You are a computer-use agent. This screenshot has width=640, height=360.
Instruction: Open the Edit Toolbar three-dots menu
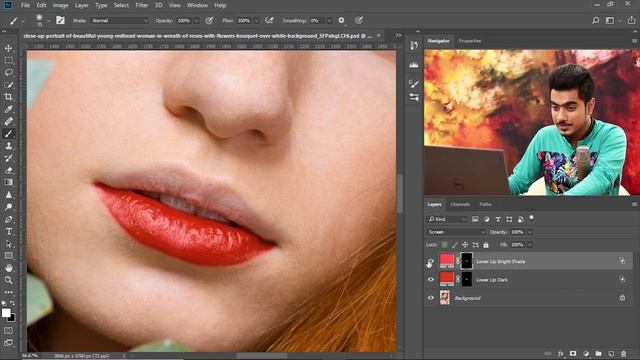pyautogui.click(x=9, y=292)
